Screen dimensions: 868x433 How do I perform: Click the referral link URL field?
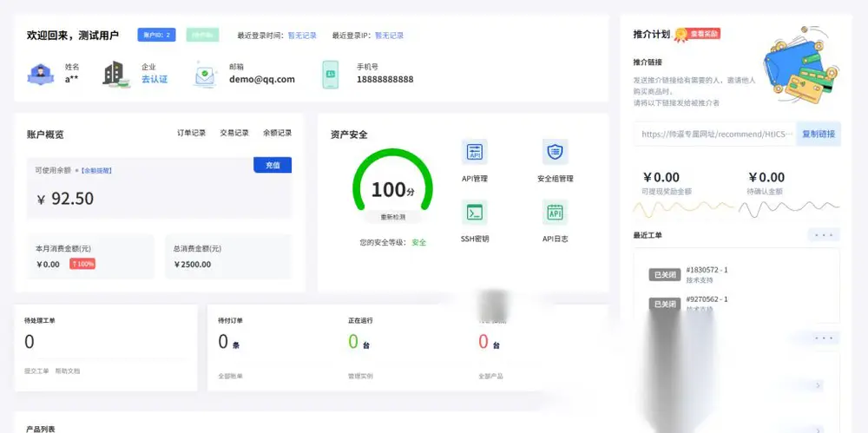click(x=714, y=134)
